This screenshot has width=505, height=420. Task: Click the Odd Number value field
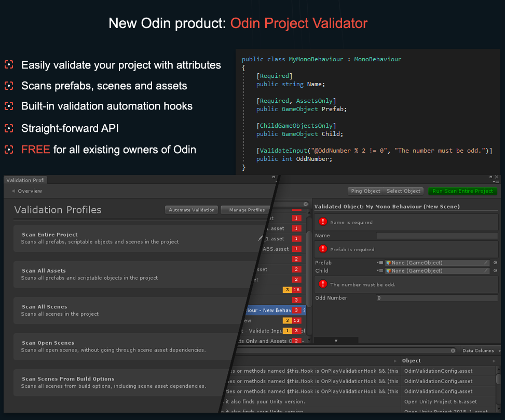[437, 298]
